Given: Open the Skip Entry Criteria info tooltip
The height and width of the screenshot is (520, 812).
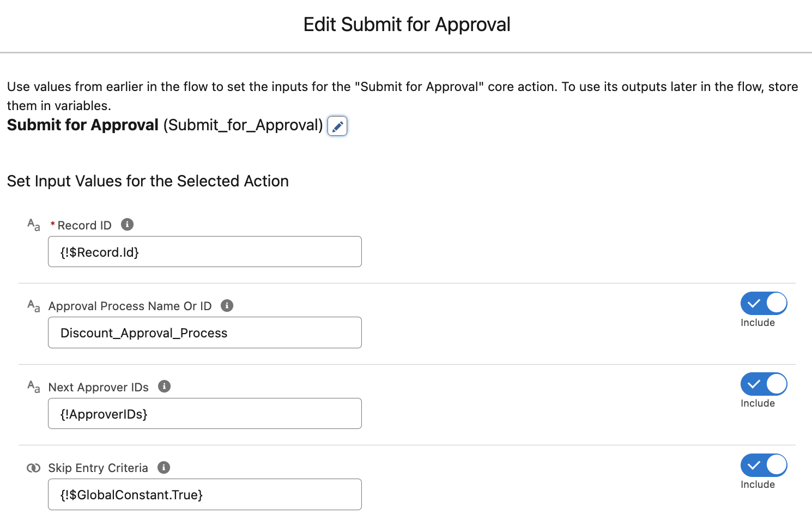Looking at the screenshot, I should pyautogui.click(x=163, y=467).
